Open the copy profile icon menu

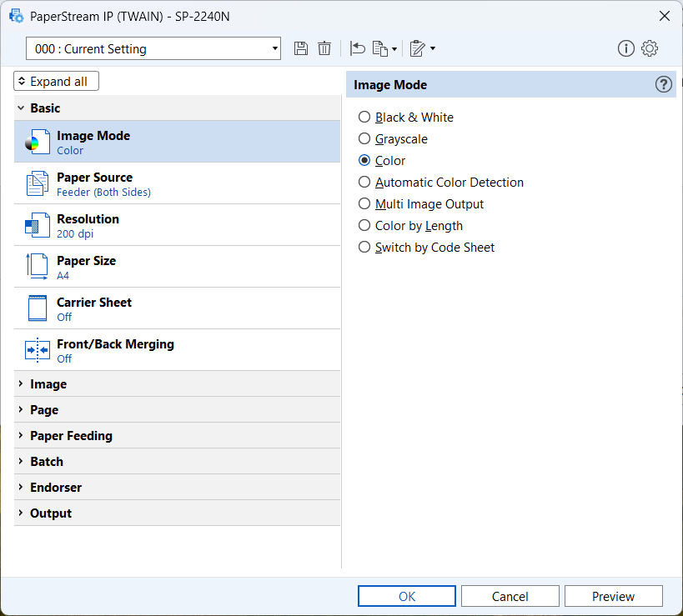pos(384,48)
